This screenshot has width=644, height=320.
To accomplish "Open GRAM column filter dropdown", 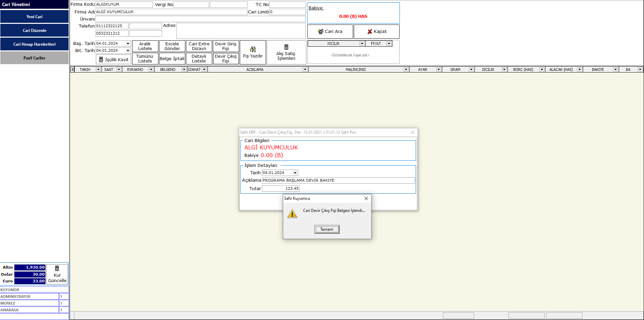I will tap(471, 70).
